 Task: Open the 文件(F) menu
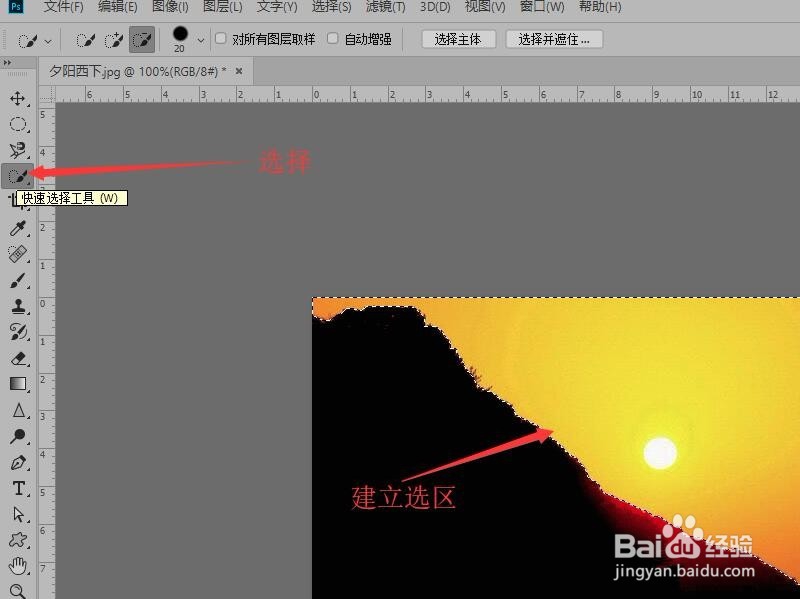pos(64,7)
